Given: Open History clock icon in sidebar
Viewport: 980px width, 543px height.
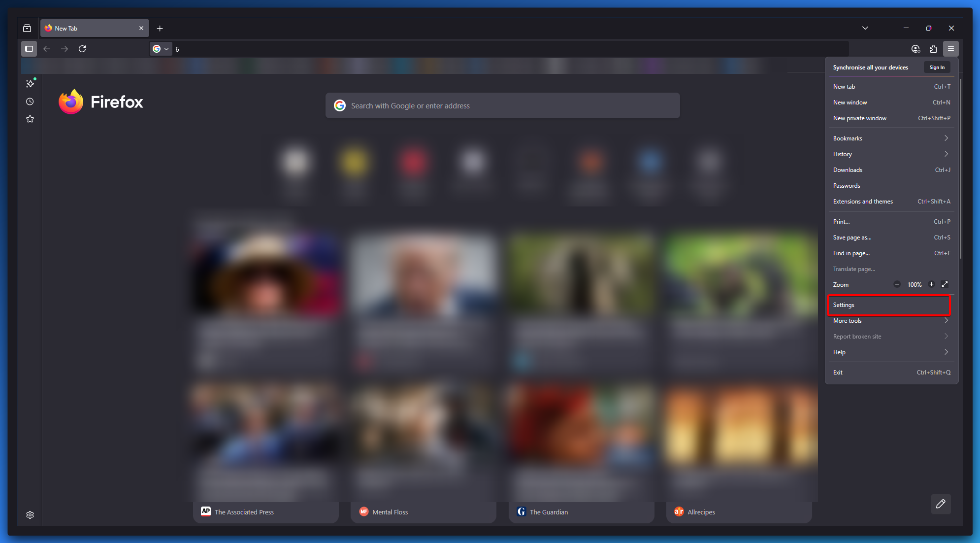Looking at the screenshot, I should point(30,102).
